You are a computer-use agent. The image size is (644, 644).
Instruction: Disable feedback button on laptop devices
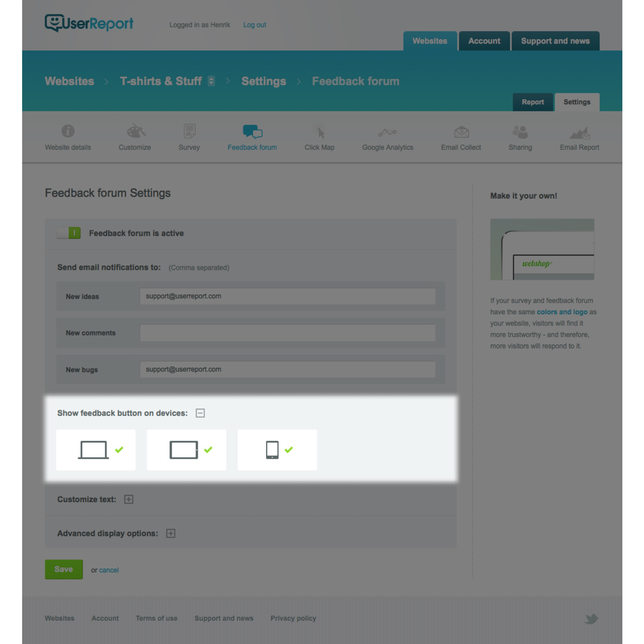(x=96, y=449)
